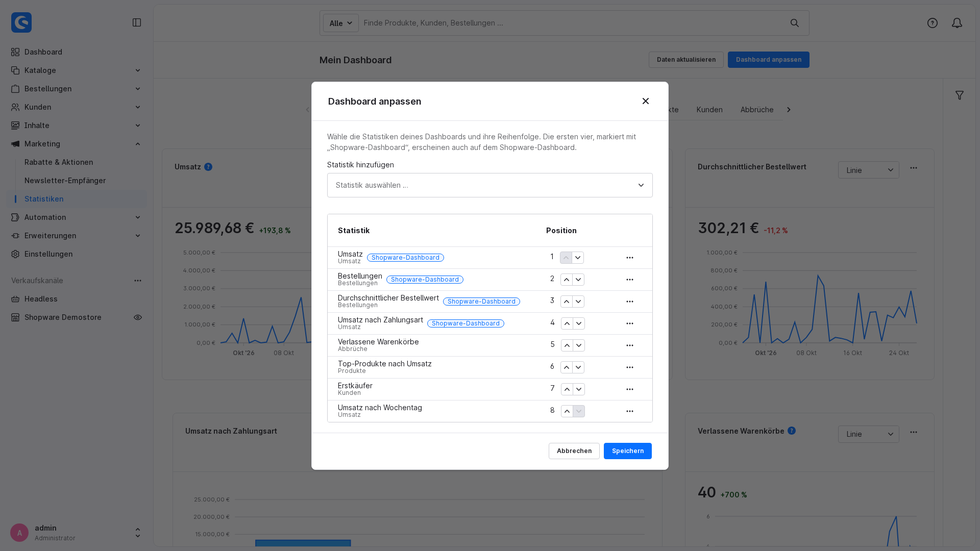This screenshot has width=980, height=551.
Task: Move Verlassene Warenkörbe statistic up
Action: coord(567,345)
